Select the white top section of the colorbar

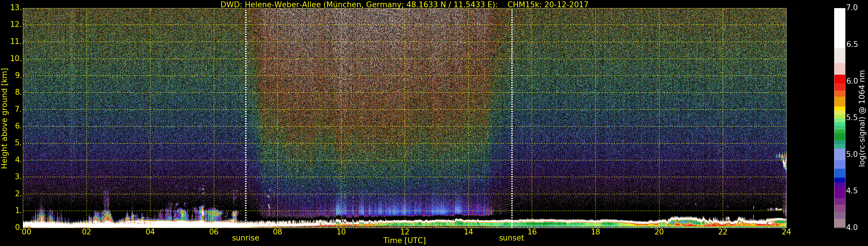(839, 27)
